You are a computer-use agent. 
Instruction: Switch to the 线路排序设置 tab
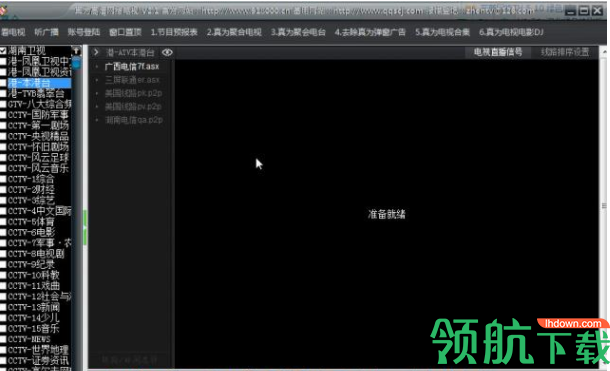pyautogui.click(x=565, y=52)
